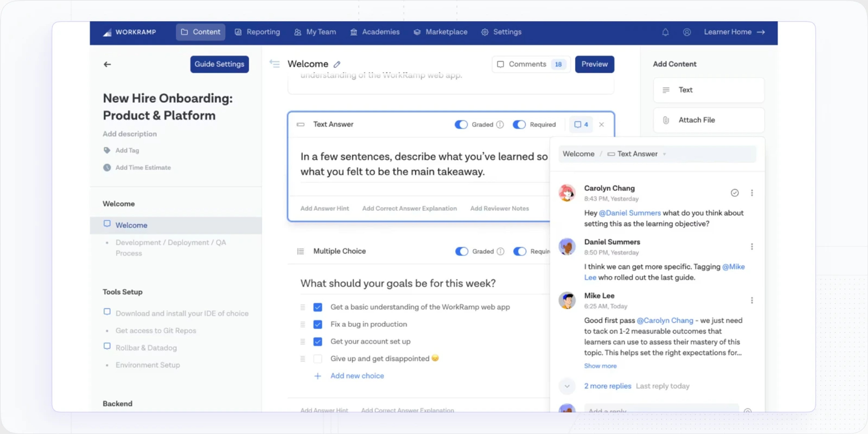Click the Attach File paperclip icon
868x434 pixels.
click(666, 120)
